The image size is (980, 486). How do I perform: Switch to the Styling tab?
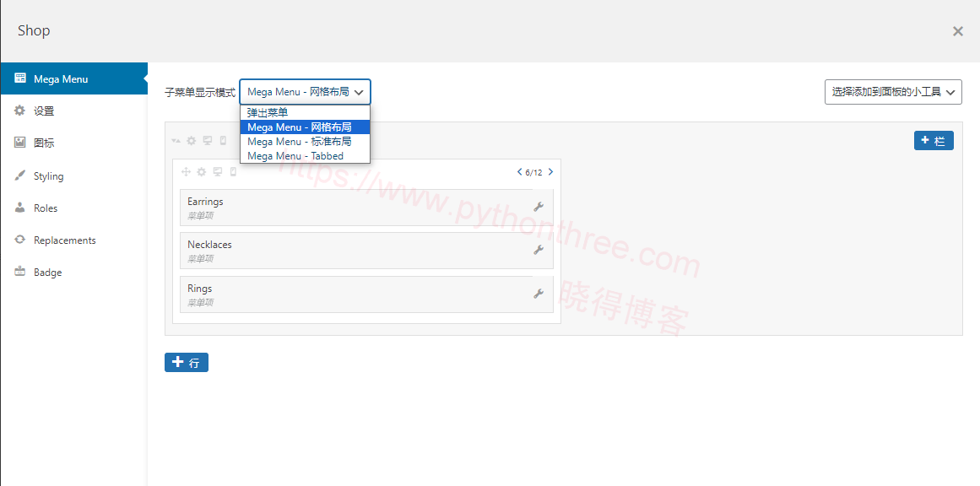[48, 176]
